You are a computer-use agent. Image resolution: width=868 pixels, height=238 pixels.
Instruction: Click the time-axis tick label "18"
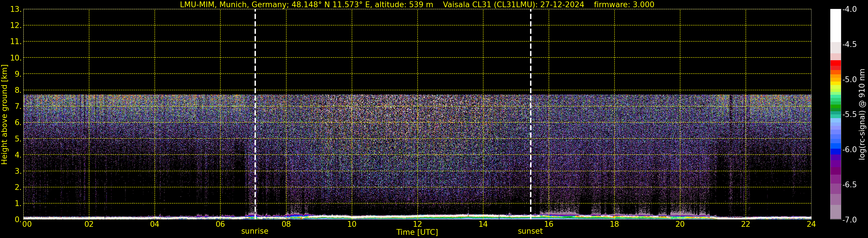point(615,224)
